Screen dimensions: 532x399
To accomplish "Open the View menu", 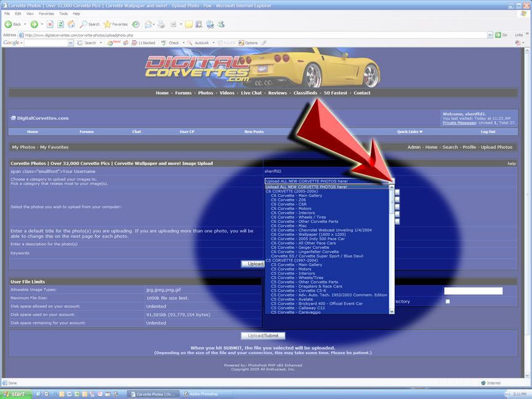I will click(x=30, y=14).
